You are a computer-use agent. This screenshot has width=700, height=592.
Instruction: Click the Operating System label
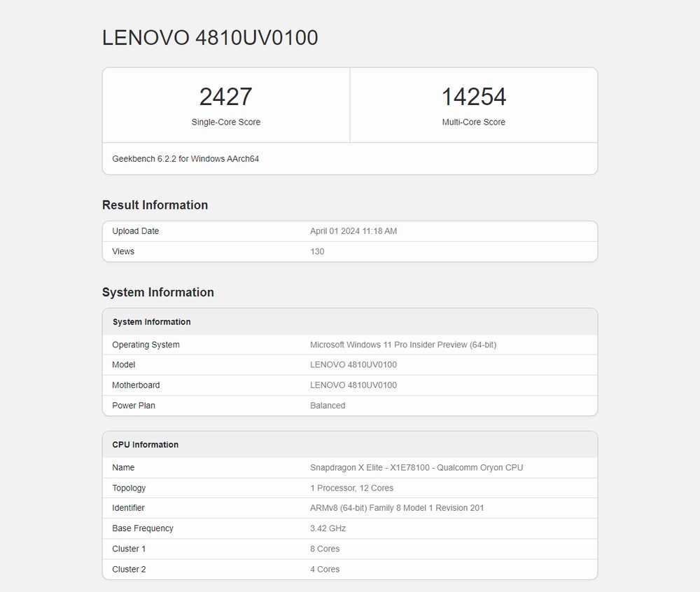[146, 345]
